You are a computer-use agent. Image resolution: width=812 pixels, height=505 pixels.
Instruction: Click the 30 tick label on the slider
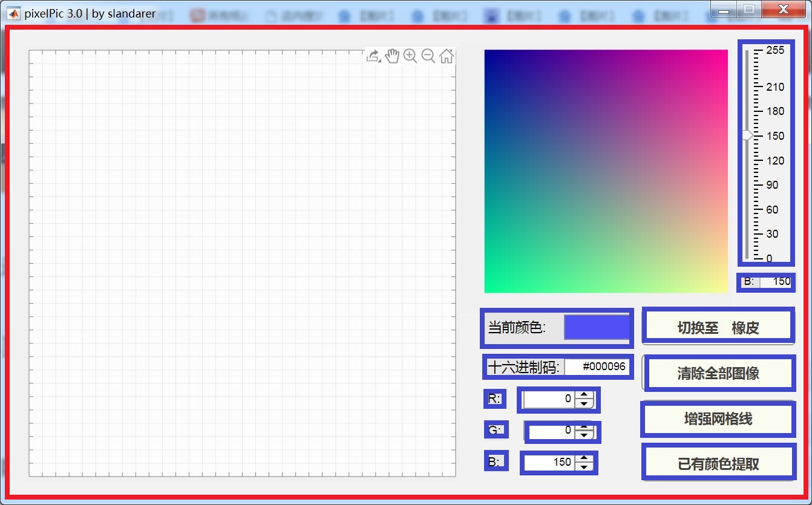click(x=772, y=234)
